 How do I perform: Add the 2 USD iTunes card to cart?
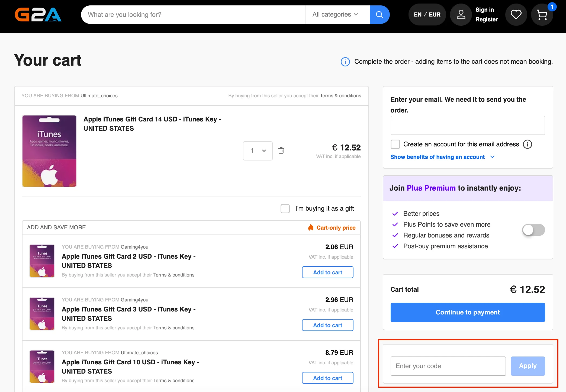pos(327,272)
